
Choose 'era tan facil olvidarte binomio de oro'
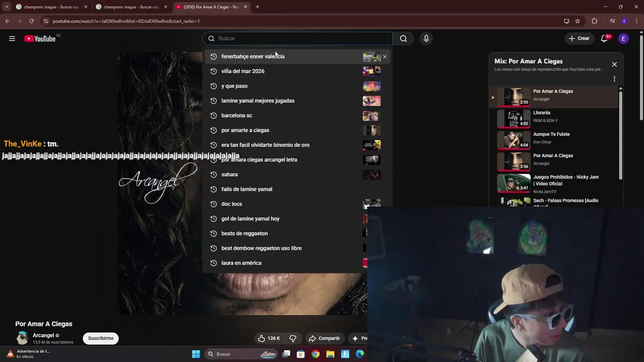pos(297,145)
